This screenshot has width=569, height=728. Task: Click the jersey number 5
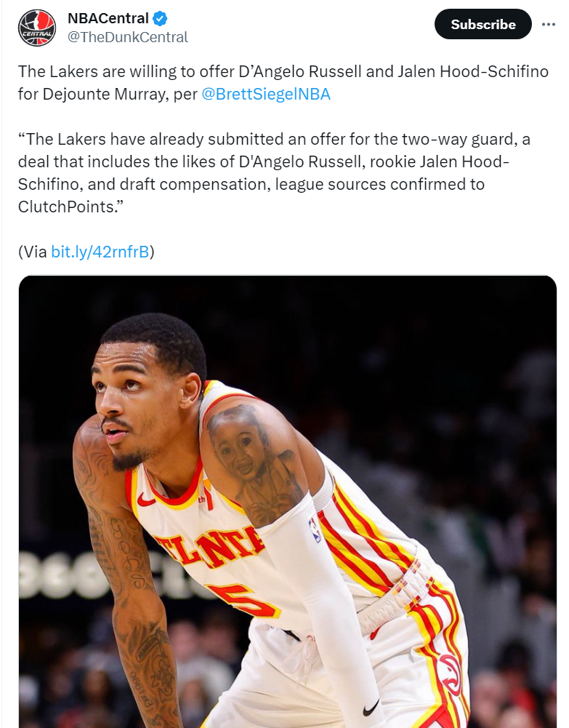(x=243, y=600)
